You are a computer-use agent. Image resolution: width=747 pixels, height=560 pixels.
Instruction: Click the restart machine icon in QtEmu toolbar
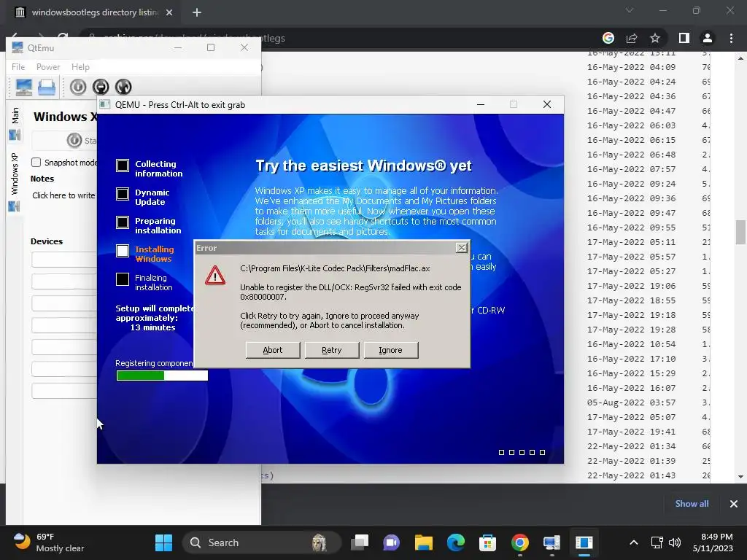pos(123,87)
